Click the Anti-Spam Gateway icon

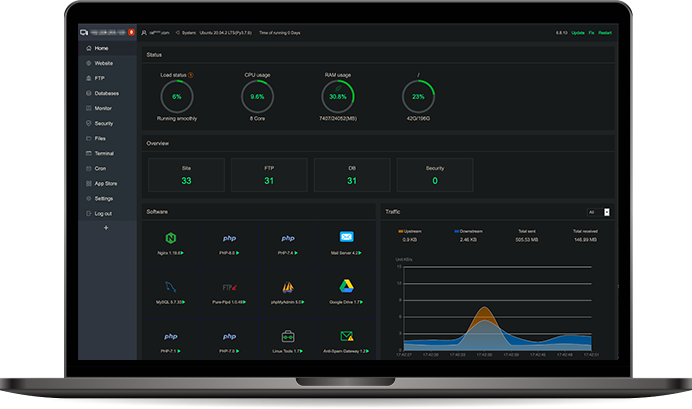[346, 337]
